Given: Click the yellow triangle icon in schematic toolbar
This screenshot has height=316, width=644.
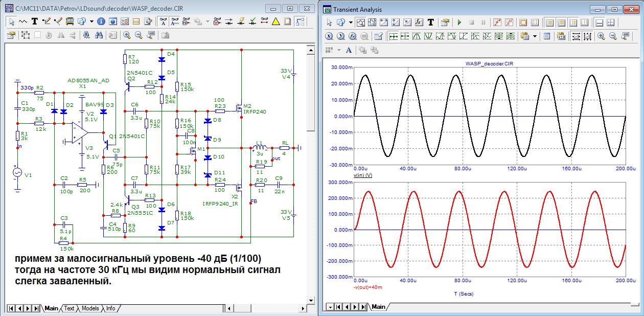Looking at the screenshot, I should tap(275, 21).
